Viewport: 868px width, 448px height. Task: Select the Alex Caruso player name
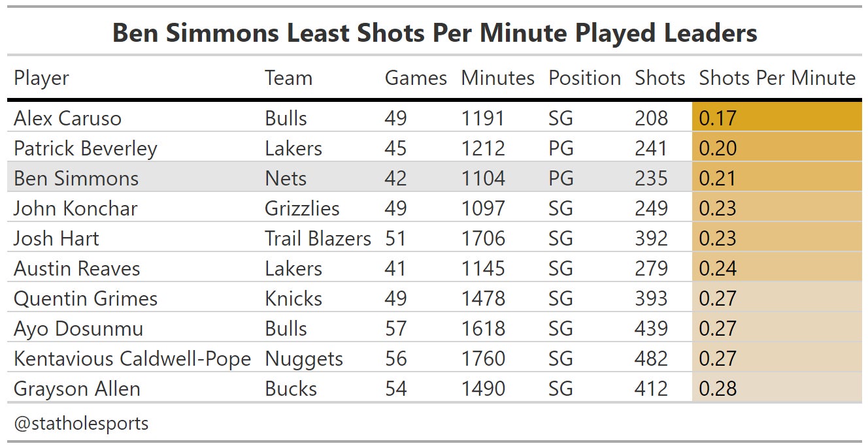(67, 118)
